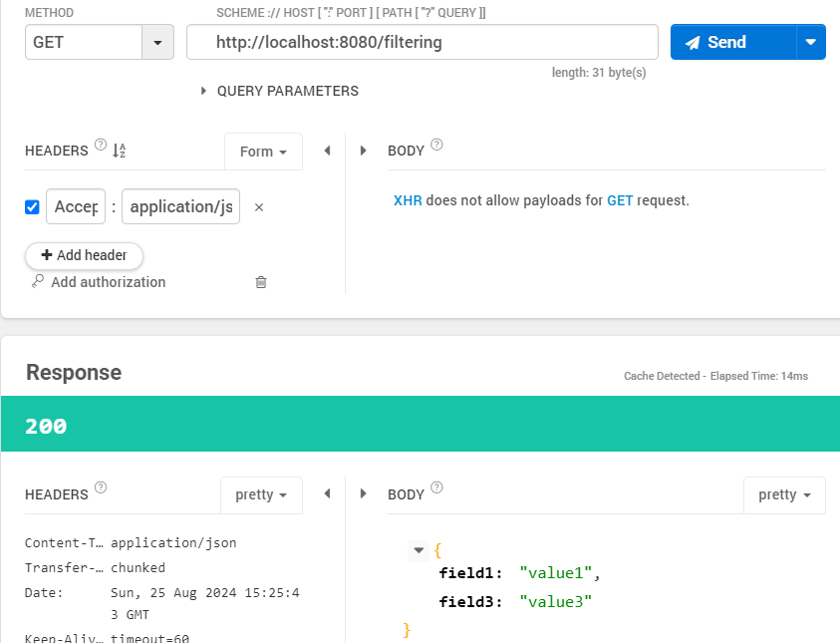
Task: Uncheck the Accept header checkbox
Action: [32, 207]
